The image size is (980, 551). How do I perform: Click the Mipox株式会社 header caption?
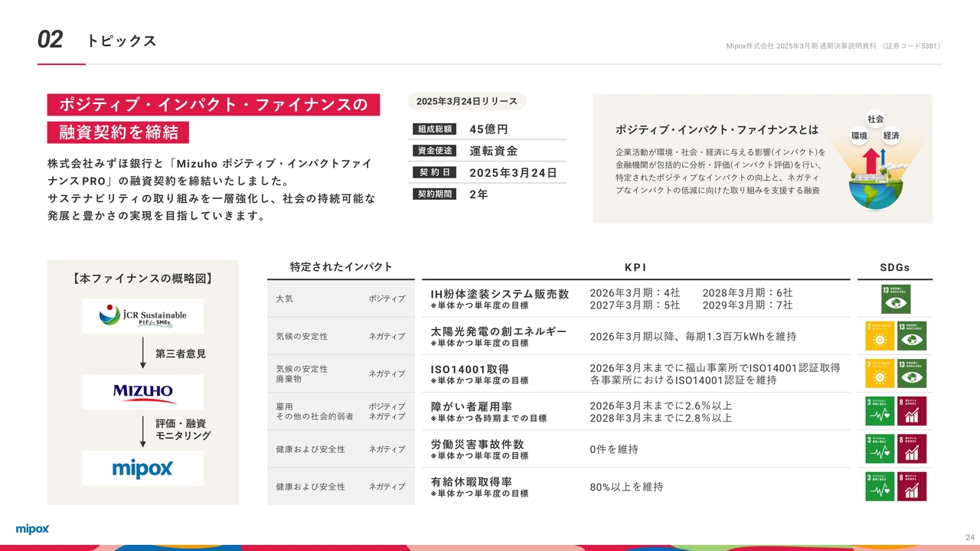click(x=833, y=46)
